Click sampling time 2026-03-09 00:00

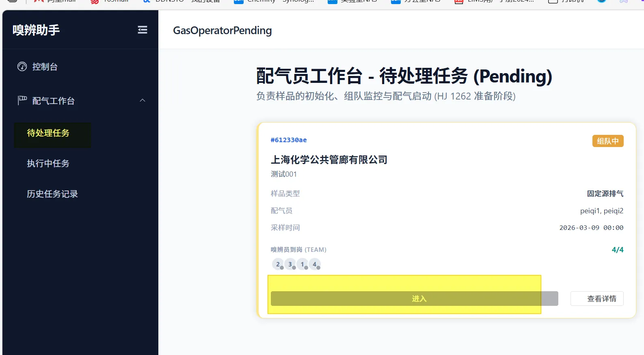(591, 228)
